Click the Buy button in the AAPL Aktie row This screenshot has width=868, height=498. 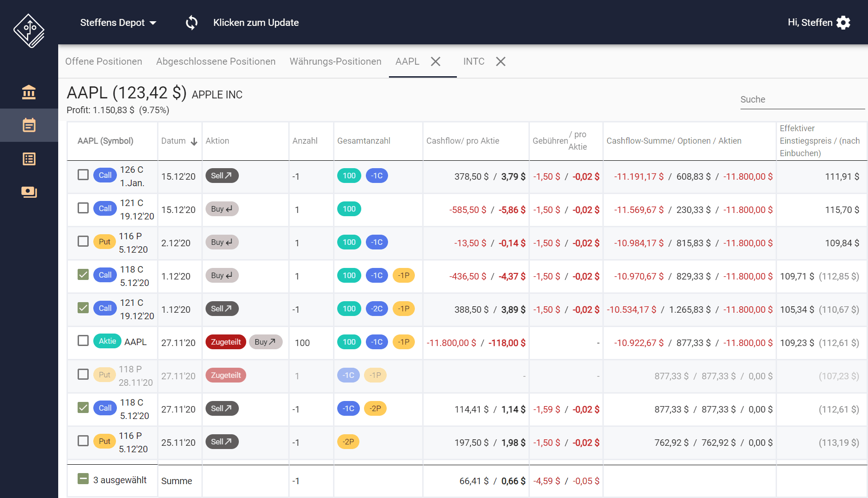pyautogui.click(x=266, y=342)
